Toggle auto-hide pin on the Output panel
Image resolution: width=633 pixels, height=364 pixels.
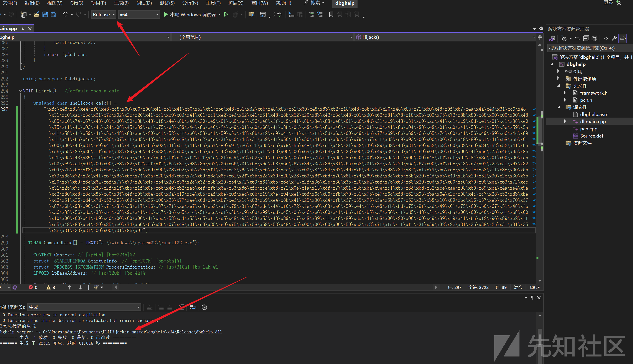click(532, 297)
